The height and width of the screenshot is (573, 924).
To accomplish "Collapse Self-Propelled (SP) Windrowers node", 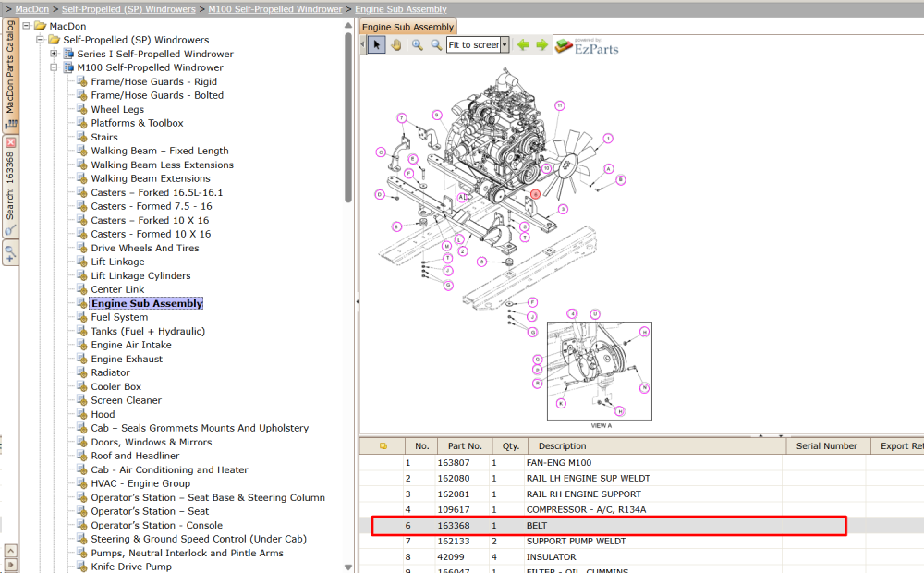I will (x=40, y=40).
